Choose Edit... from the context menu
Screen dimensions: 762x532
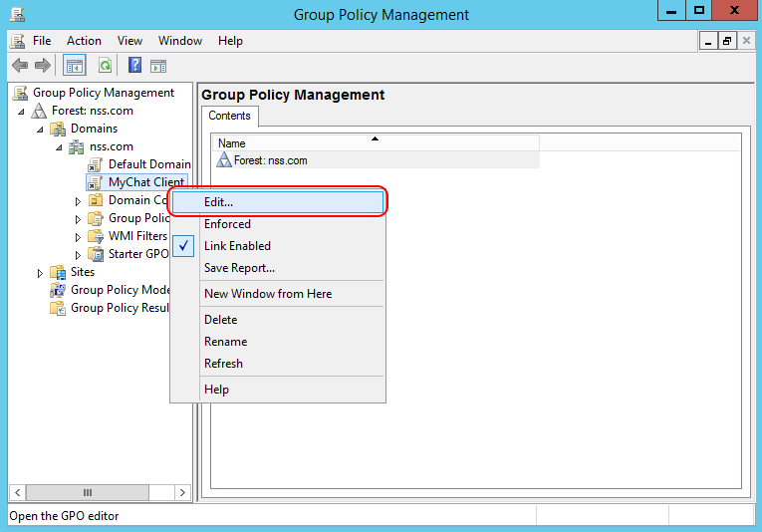(x=219, y=201)
